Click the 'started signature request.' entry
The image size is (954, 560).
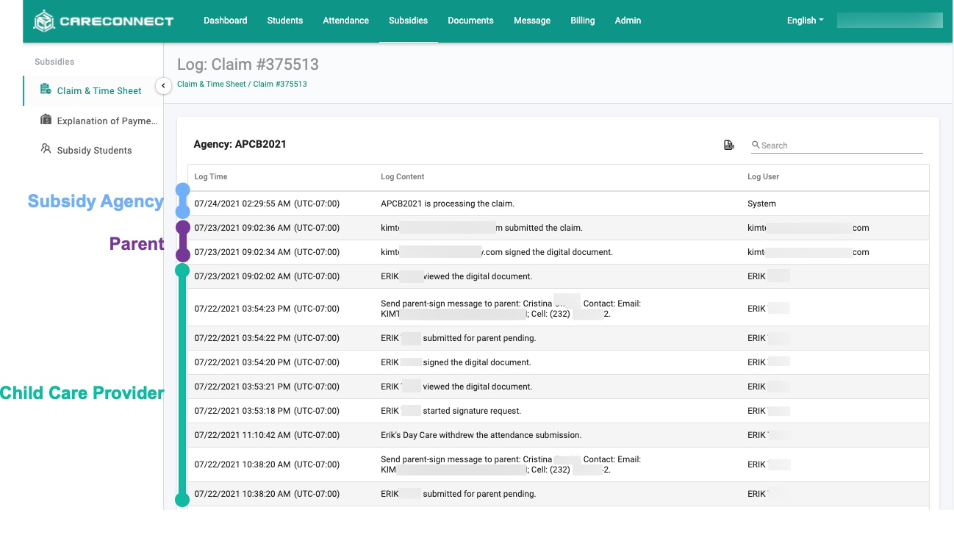tap(451, 411)
